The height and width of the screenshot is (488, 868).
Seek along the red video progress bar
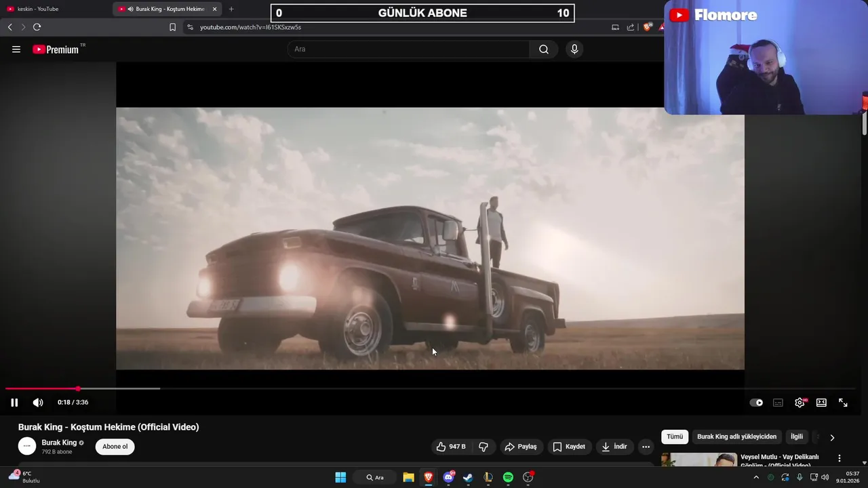(431, 388)
